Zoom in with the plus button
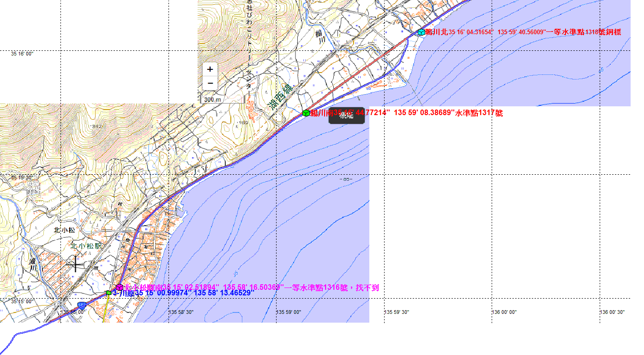This screenshot has height=355, width=644. pyautogui.click(x=210, y=69)
